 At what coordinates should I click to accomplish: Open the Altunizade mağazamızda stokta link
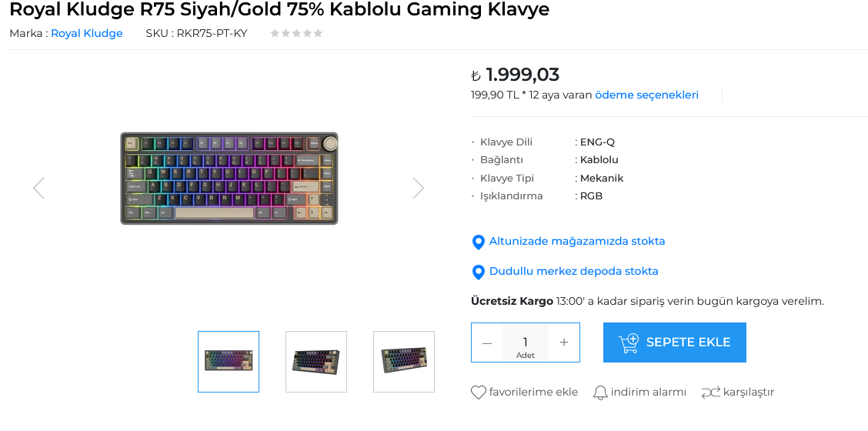[x=577, y=242]
